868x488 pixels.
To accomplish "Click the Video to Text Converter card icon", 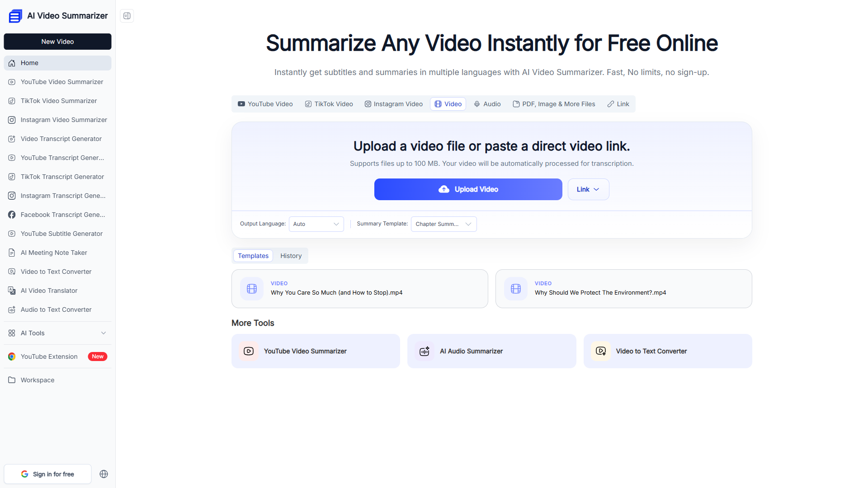I will (x=601, y=351).
